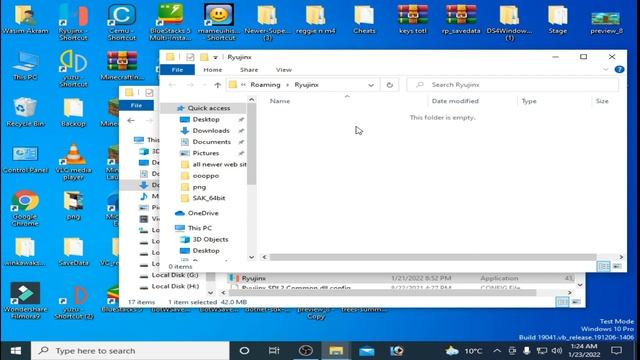The width and height of the screenshot is (640, 360).
Task: Select OneDrive in navigation pane
Action: (x=203, y=213)
